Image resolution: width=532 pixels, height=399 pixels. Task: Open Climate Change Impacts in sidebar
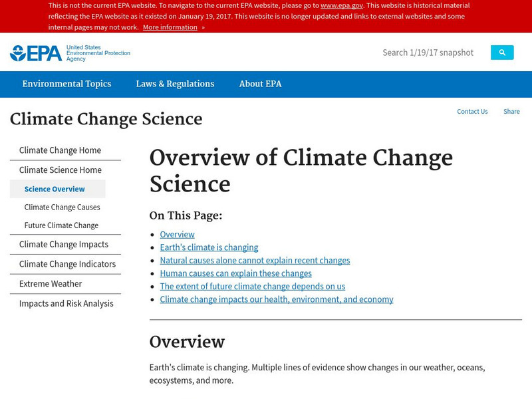click(x=63, y=244)
